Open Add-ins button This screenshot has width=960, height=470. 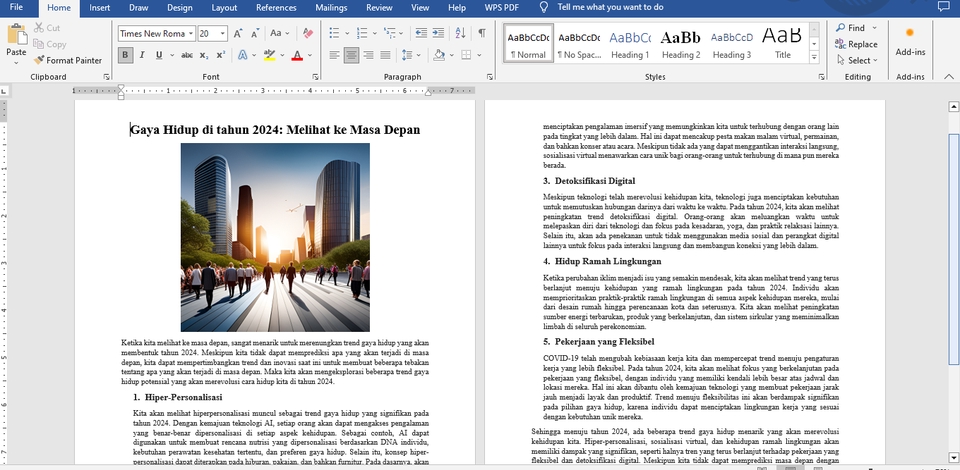pos(910,41)
